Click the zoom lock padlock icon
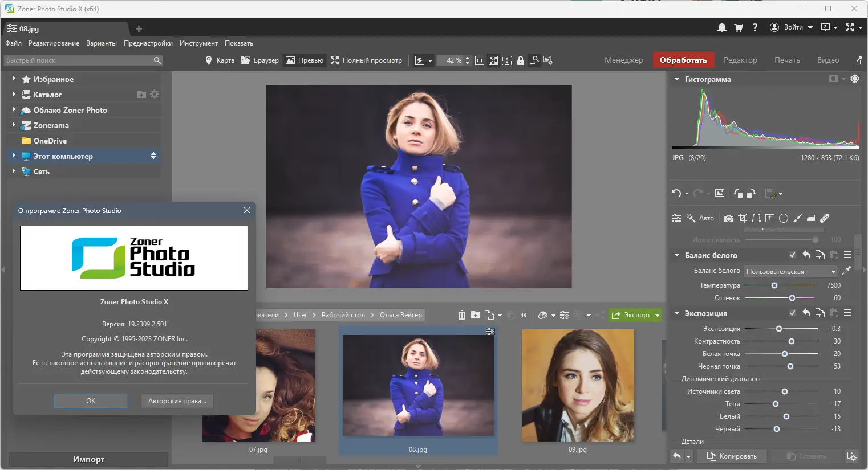 [x=521, y=60]
